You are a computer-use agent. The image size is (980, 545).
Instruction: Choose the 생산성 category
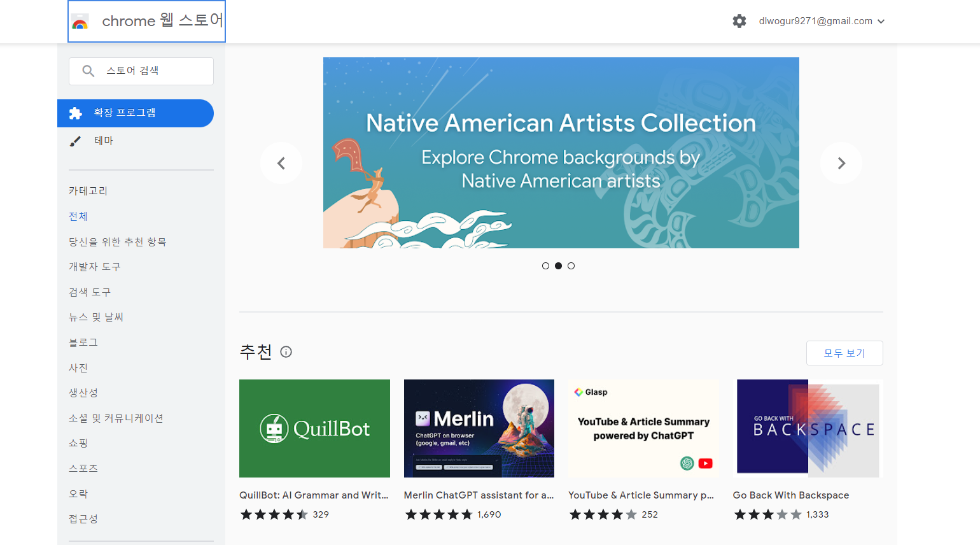[x=83, y=393]
